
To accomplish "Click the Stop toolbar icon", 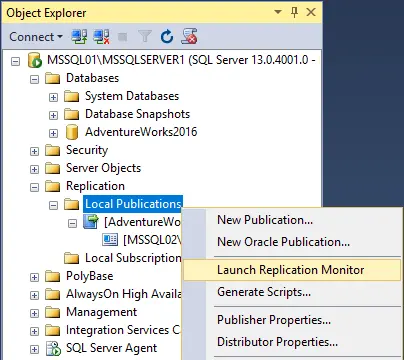I will tap(123, 37).
